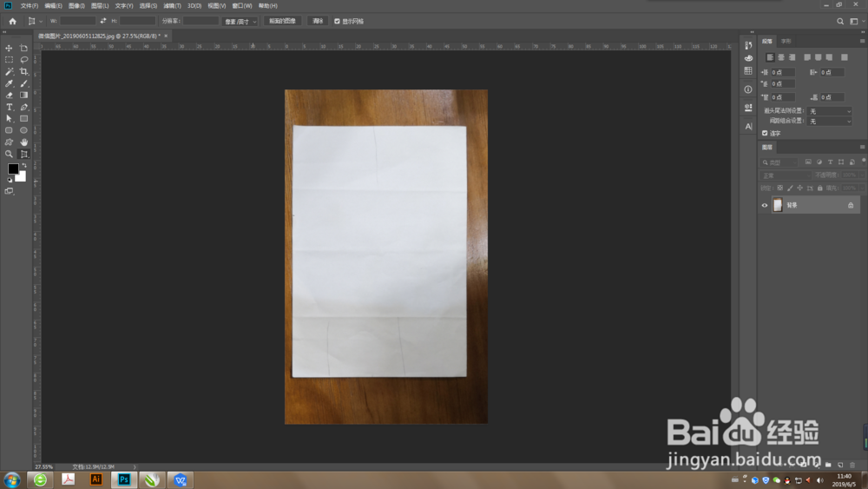Select the Eraser tool
The width and height of the screenshot is (868, 489).
point(9,96)
